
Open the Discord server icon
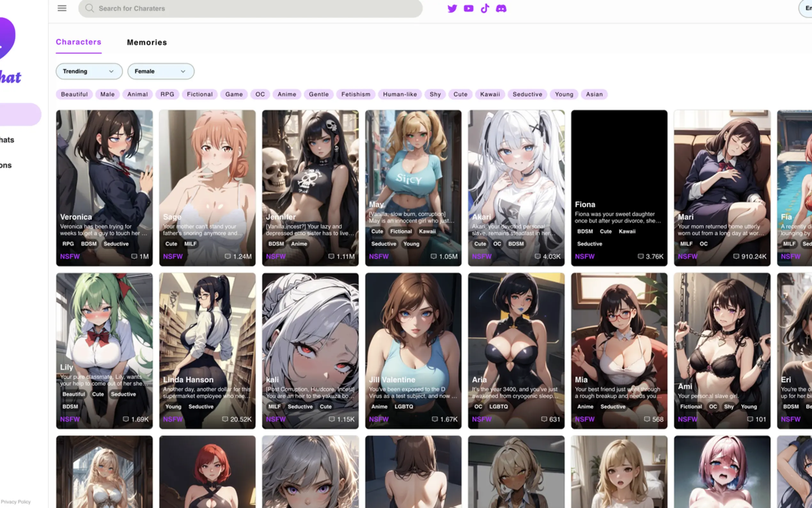501,8
